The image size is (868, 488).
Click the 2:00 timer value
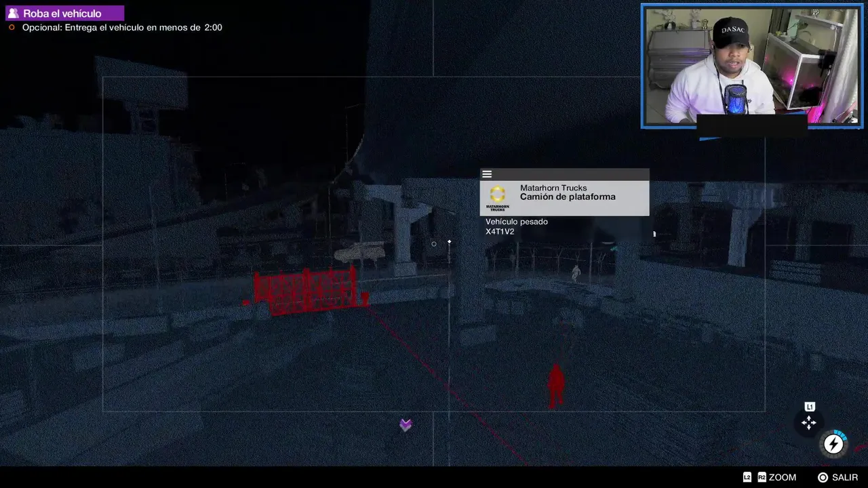click(x=213, y=28)
